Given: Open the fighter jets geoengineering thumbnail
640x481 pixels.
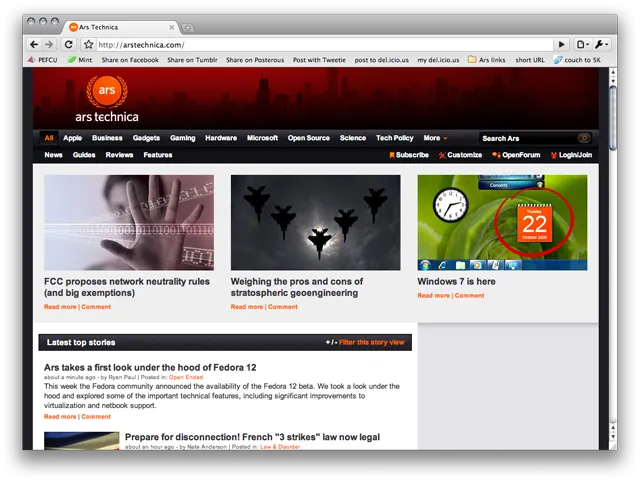Looking at the screenshot, I should tap(316, 223).
